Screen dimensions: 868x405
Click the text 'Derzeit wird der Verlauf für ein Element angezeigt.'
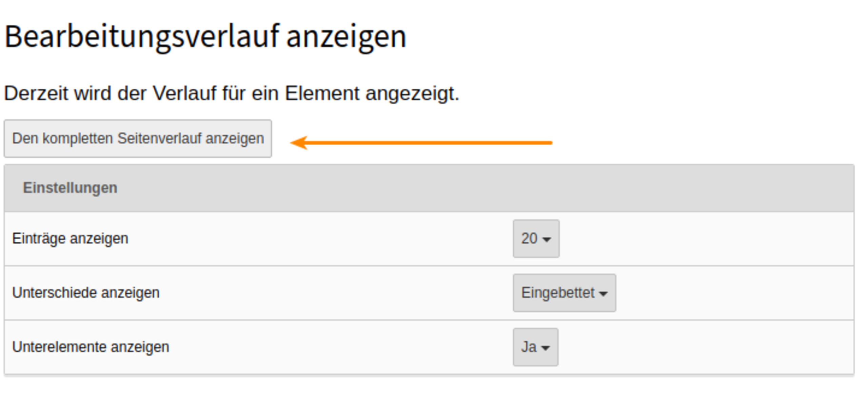(x=232, y=93)
